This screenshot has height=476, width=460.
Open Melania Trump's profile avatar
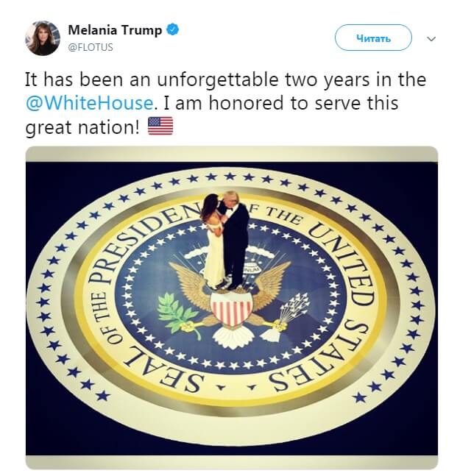pos(42,38)
